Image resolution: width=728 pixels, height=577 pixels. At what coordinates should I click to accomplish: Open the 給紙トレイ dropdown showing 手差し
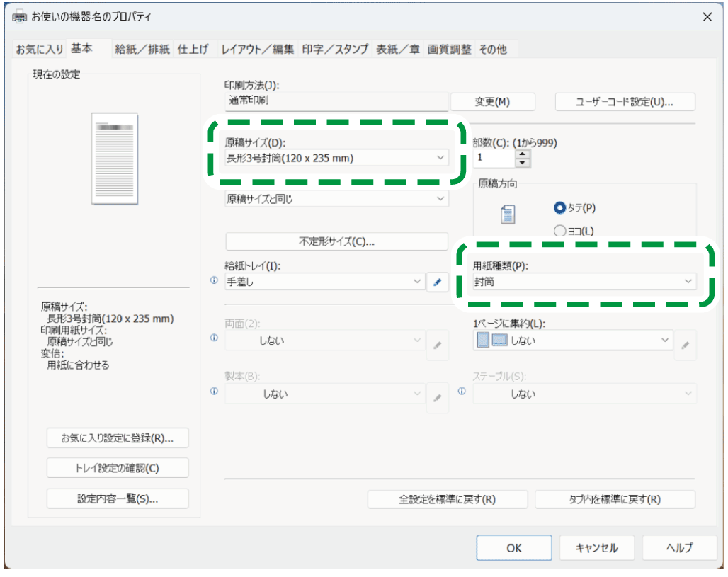(x=324, y=281)
